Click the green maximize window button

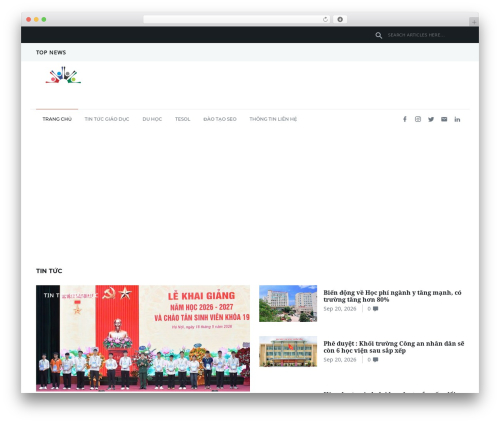tap(44, 19)
